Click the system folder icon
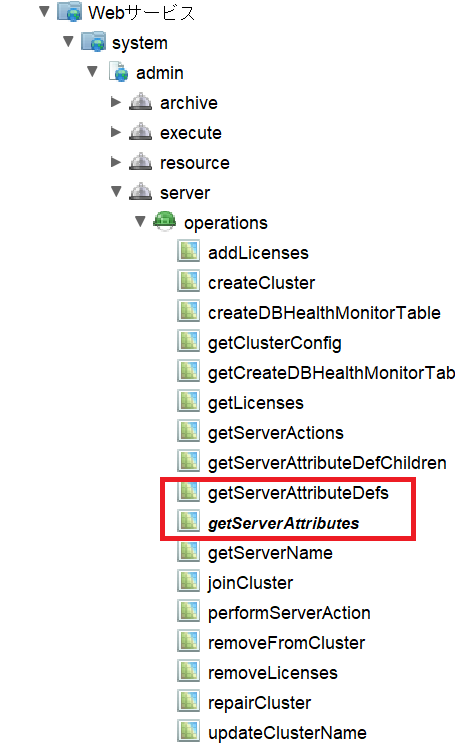The height and width of the screenshot is (749, 455). click(x=93, y=42)
